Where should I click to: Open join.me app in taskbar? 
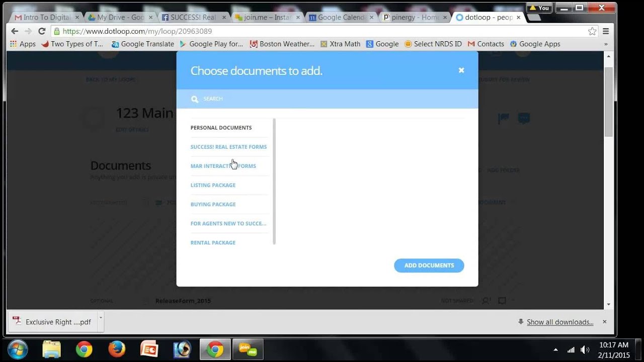click(248, 349)
